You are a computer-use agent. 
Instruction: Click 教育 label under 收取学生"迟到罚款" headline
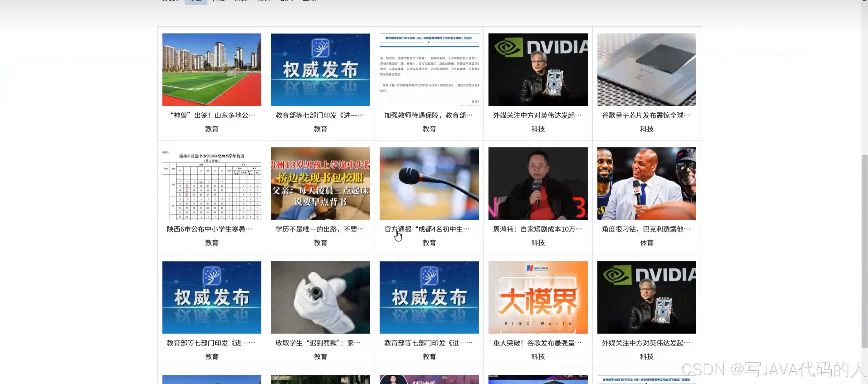[320, 356]
